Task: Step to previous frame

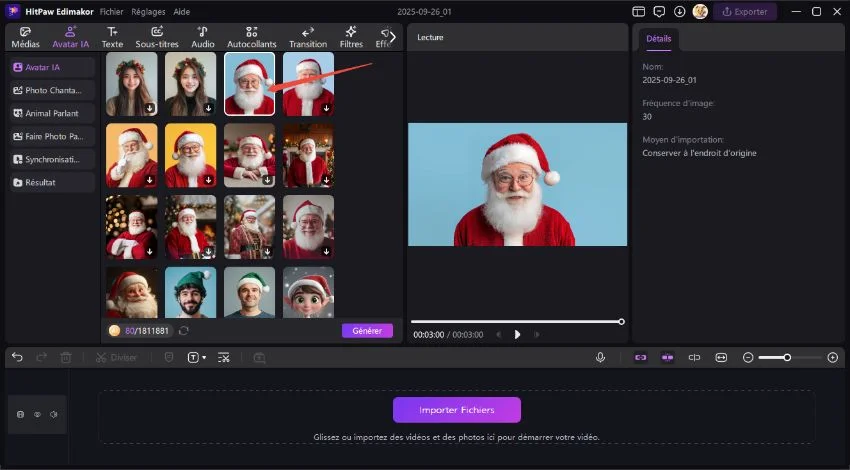Action: tap(499, 334)
